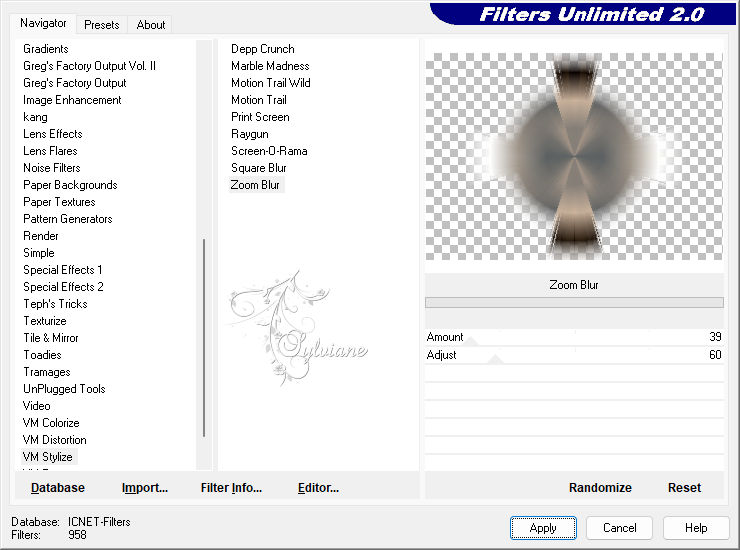Choose the Image Enhancement category
This screenshot has height=550, width=740.
pos(72,100)
